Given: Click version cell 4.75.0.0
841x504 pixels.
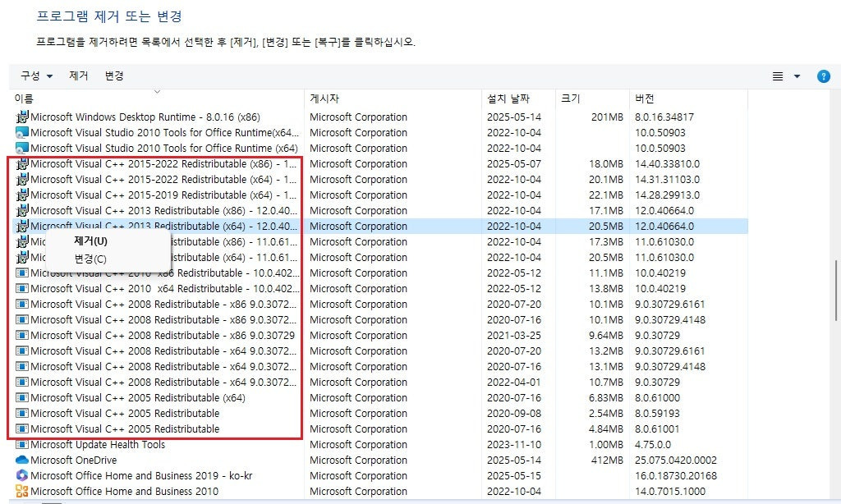Looking at the screenshot, I should (653, 444).
